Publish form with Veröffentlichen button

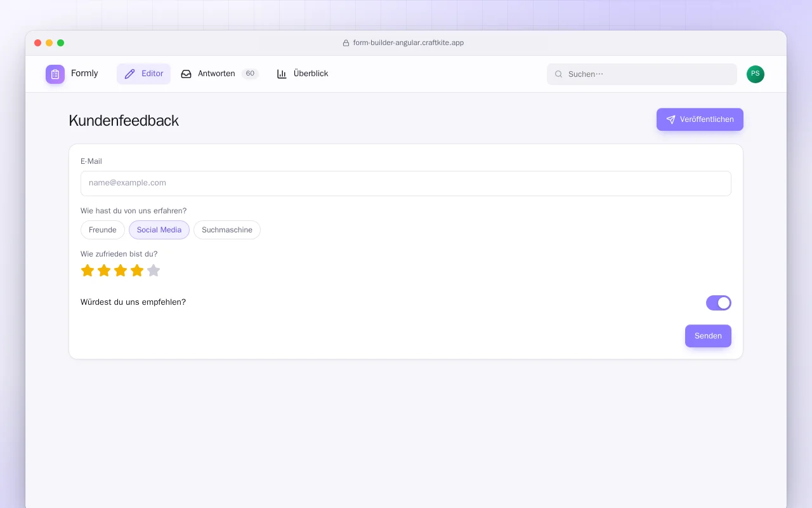point(700,119)
